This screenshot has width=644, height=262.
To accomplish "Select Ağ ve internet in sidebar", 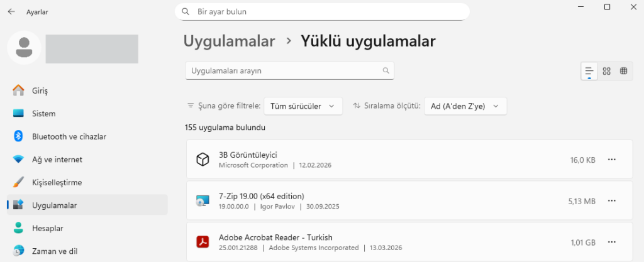I will pyautogui.click(x=57, y=160).
